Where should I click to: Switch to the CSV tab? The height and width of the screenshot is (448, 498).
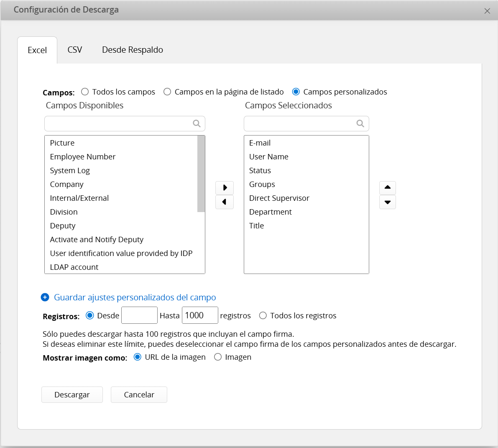pyautogui.click(x=75, y=50)
